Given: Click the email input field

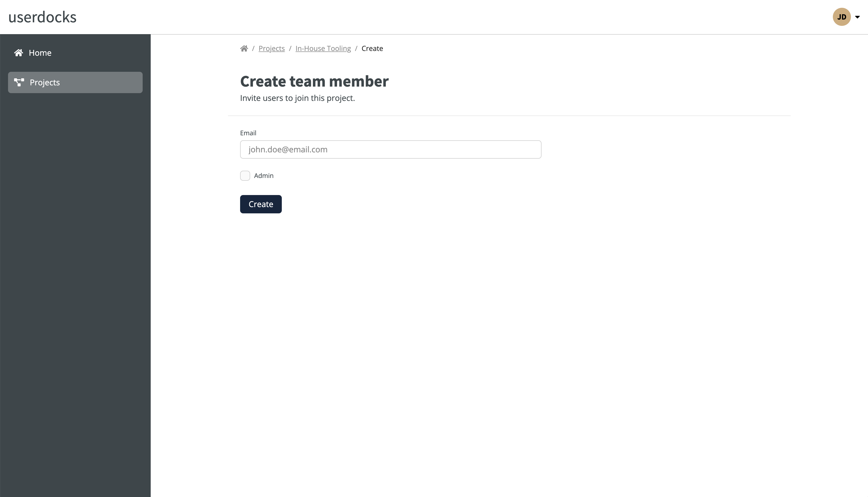Looking at the screenshot, I should tap(391, 149).
